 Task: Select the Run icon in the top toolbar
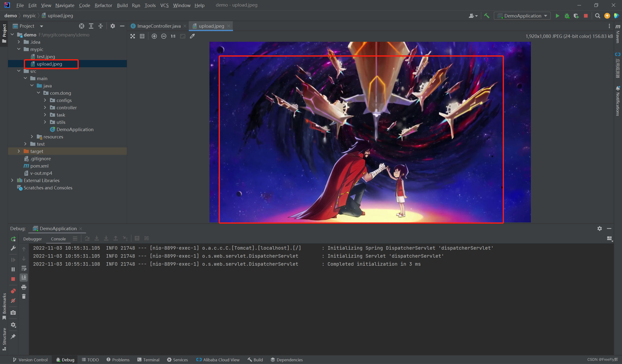tap(557, 16)
